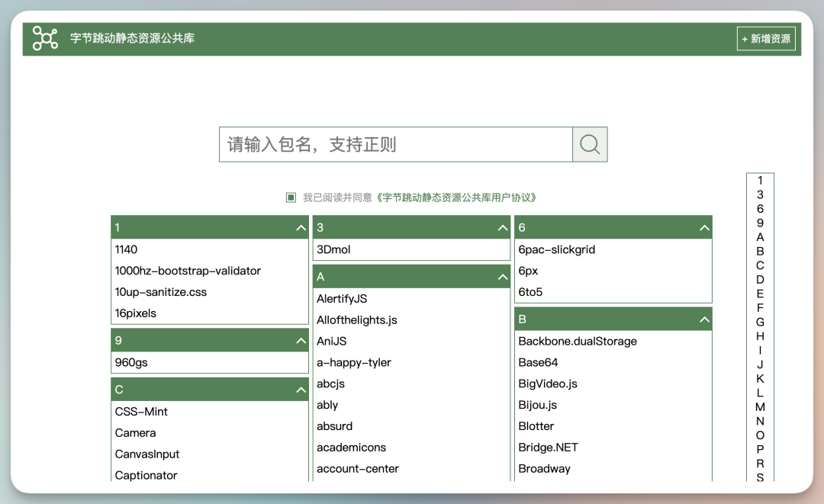This screenshot has width=824, height=504.
Task: Collapse the "1" section chevron
Action: pyautogui.click(x=301, y=228)
